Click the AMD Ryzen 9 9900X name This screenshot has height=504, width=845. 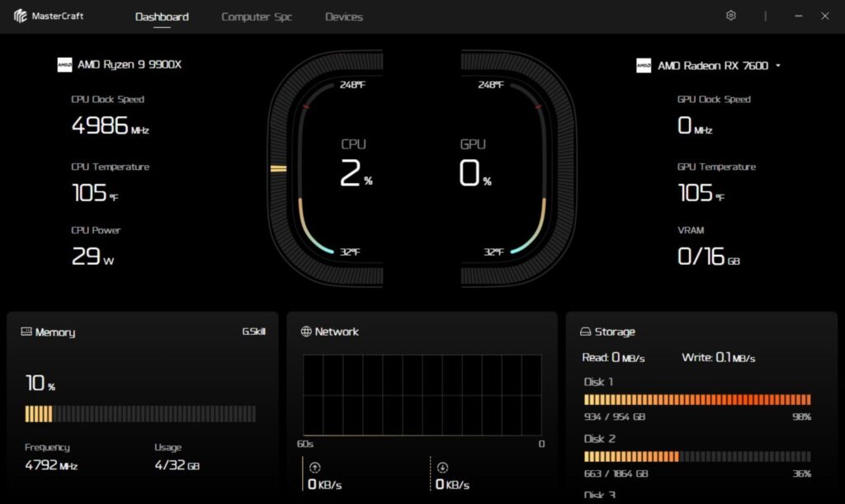130,64
